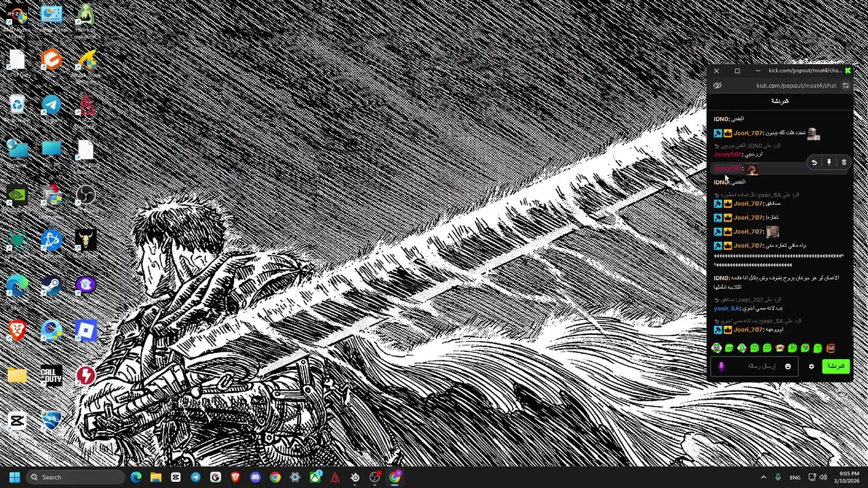Click the chat scrollbar at right edge
Viewport: 868px width, 488px height.
[853, 331]
